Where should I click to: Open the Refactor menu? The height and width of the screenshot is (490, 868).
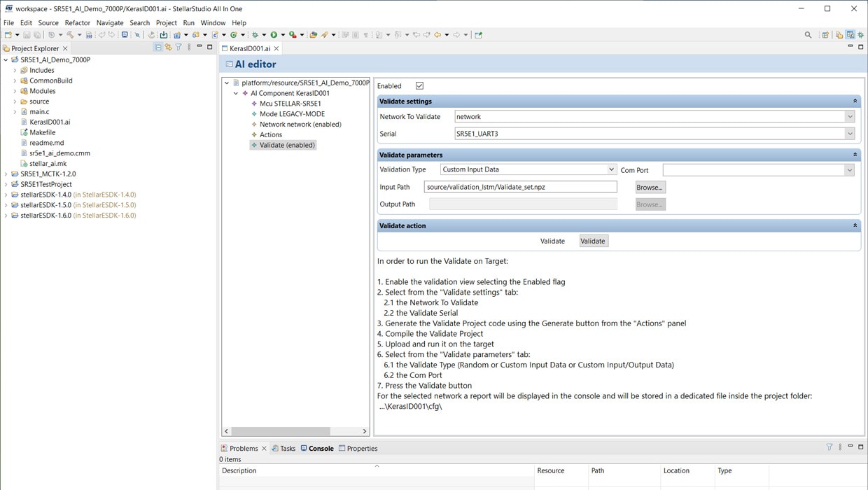[x=77, y=23]
